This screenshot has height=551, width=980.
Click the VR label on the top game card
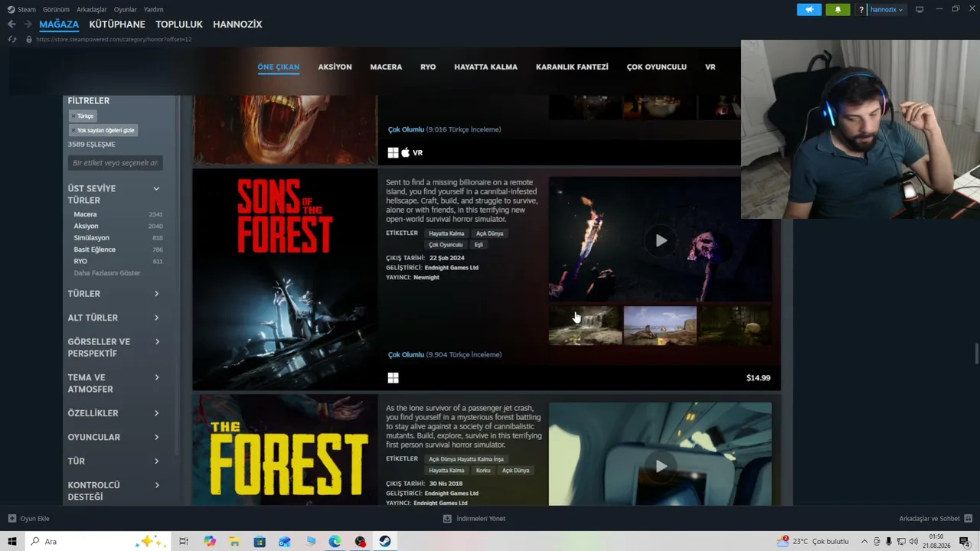pos(418,153)
